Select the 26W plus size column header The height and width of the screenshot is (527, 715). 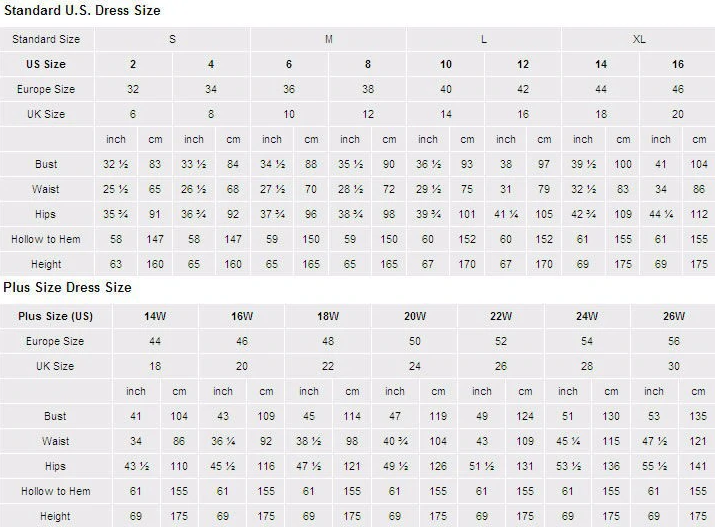[x=674, y=316]
